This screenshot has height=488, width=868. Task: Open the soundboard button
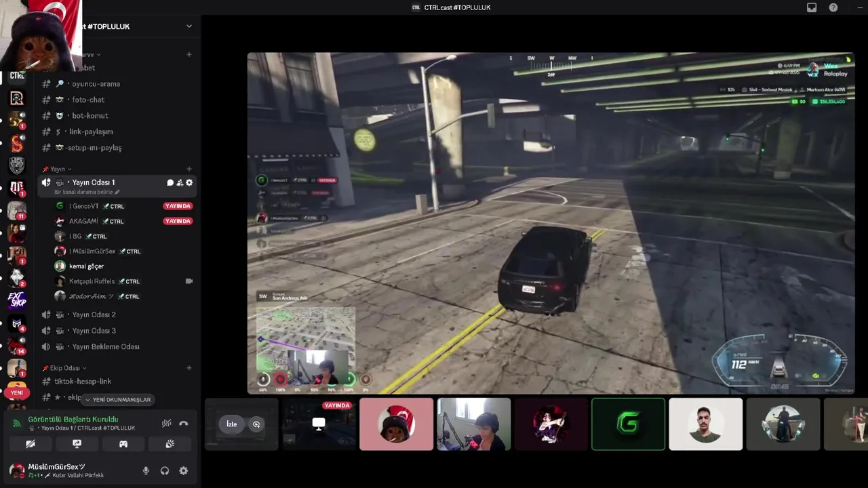tap(170, 444)
